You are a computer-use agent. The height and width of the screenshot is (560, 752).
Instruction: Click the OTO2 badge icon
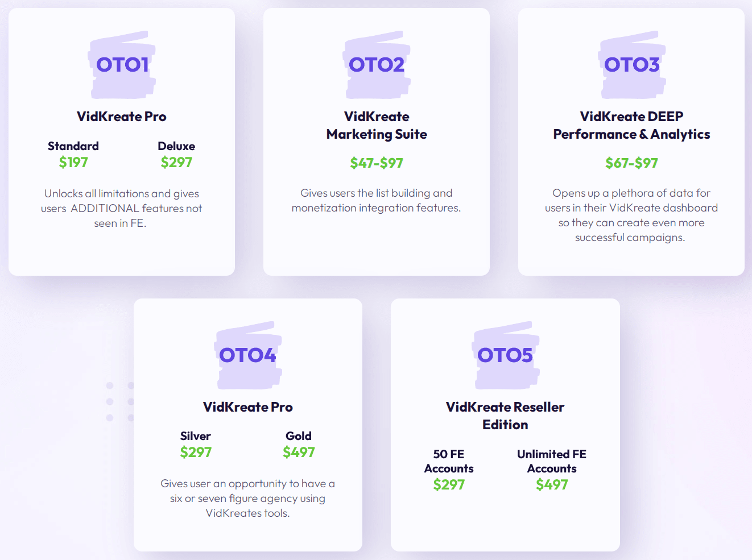coord(377,65)
